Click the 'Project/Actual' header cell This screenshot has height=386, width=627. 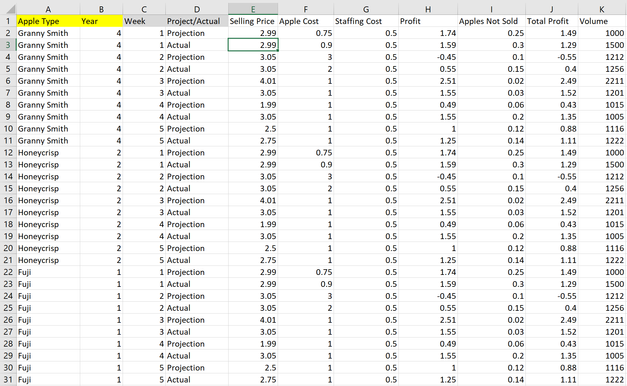[x=197, y=21]
